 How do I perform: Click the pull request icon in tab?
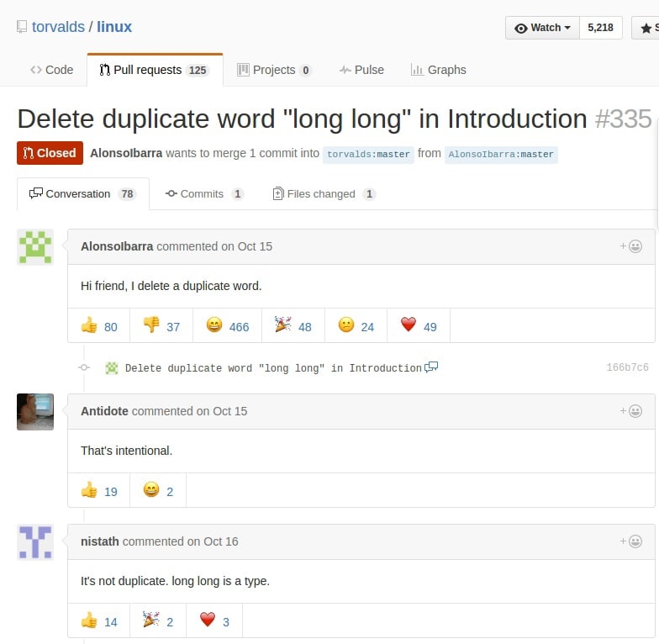tap(104, 69)
